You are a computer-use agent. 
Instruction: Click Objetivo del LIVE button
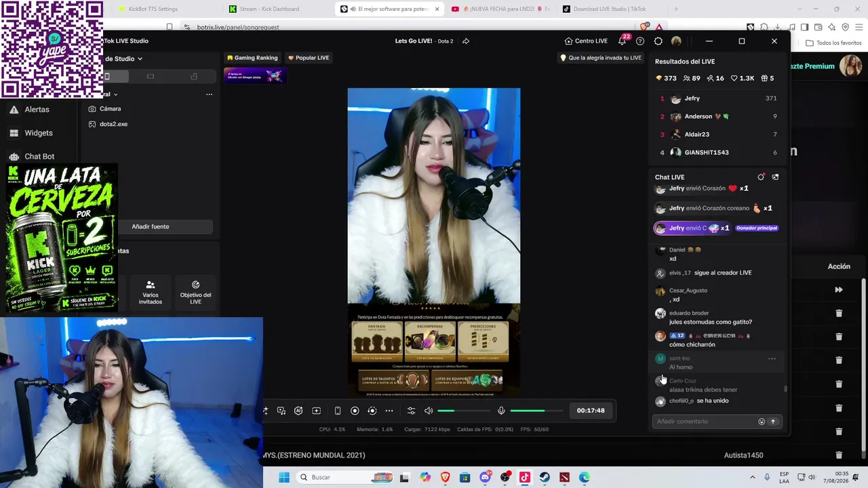coord(195,293)
